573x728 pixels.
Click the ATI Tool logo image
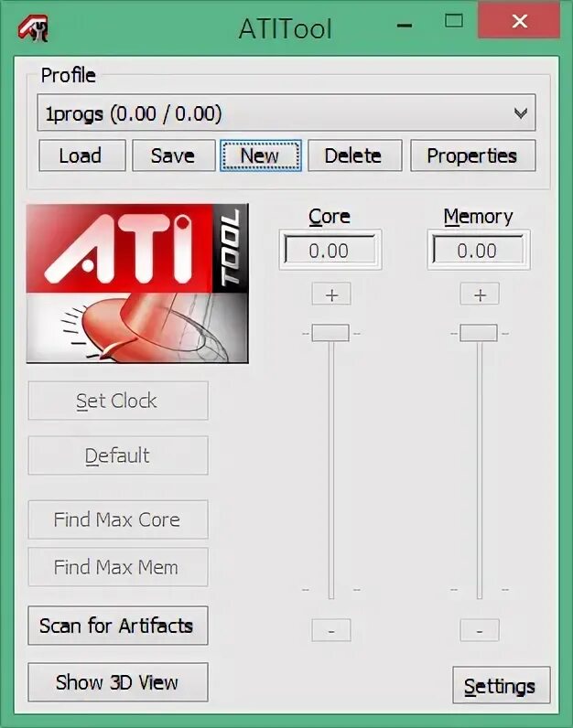click(x=137, y=284)
